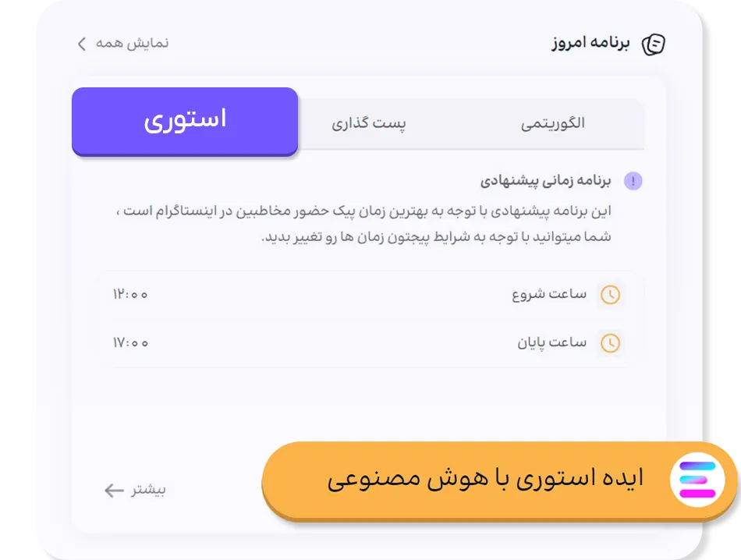Switch to the استوری tab
The height and width of the screenshot is (560, 741).
click(x=185, y=121)
